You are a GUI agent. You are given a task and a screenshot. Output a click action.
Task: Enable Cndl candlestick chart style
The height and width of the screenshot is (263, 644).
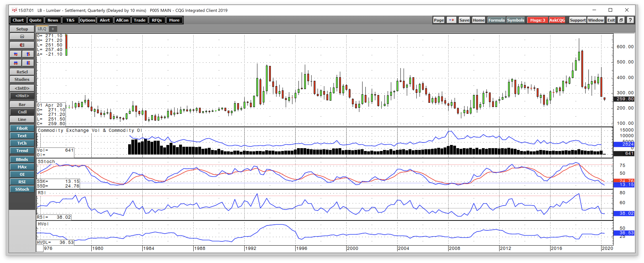22,112
